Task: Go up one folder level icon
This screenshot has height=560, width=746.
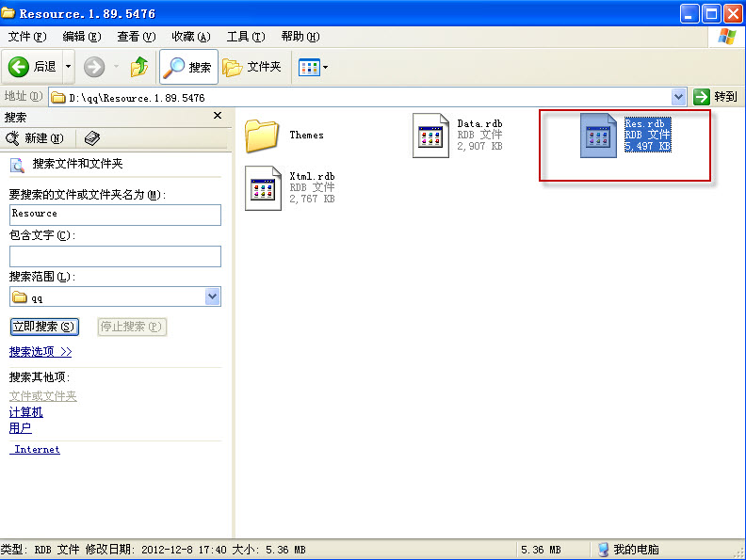Action: pos(139,67)
